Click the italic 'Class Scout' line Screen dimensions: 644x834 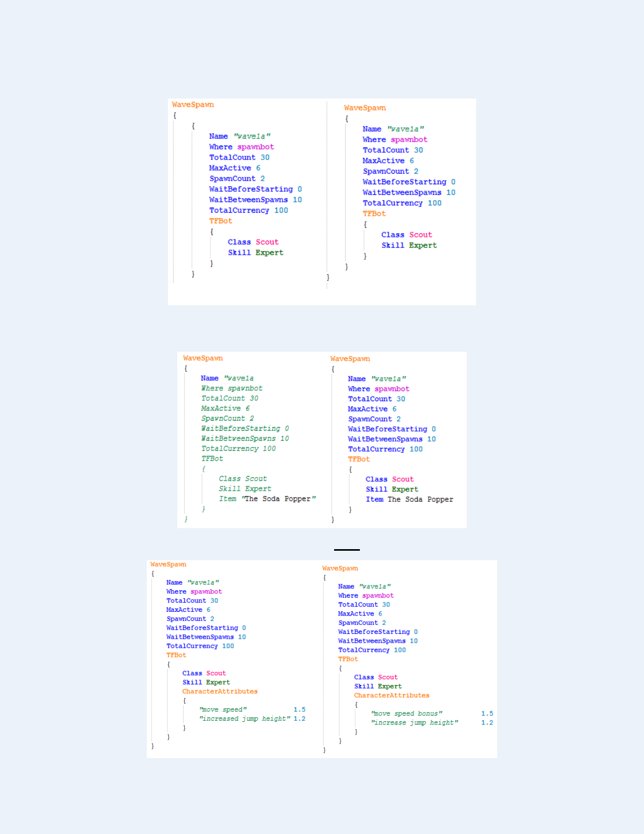[x=243, y=479]
